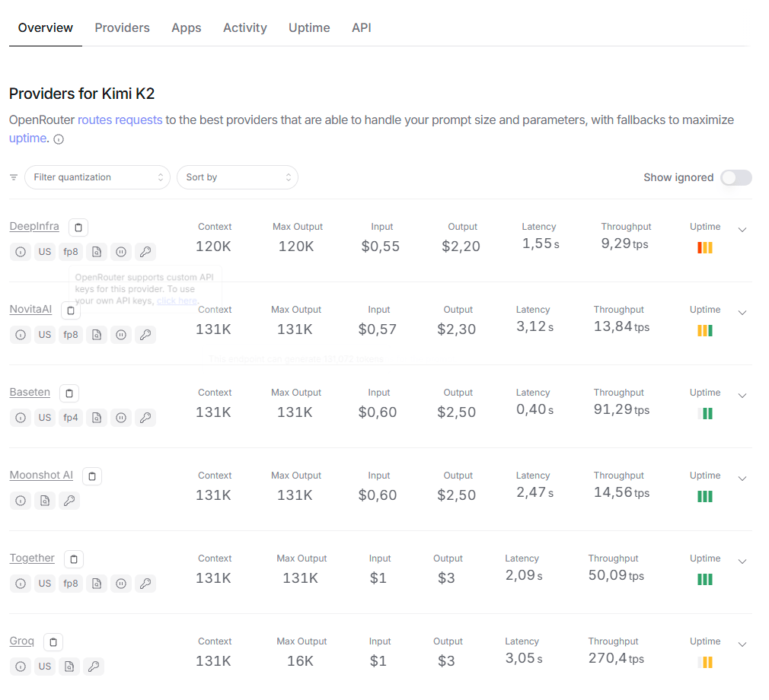Click the info icon in DeepInfra row
This screenshot has width=769, height=700.
pos(21,252)
